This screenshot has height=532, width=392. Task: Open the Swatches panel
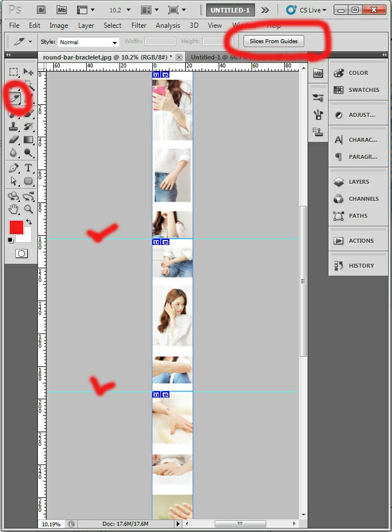[x=358, y=90]
